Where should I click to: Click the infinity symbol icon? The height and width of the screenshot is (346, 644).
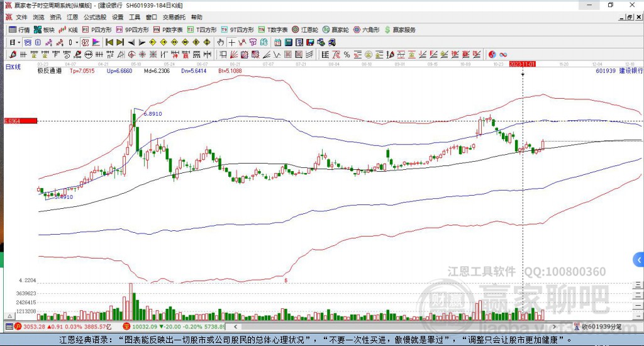coord(503,55)
